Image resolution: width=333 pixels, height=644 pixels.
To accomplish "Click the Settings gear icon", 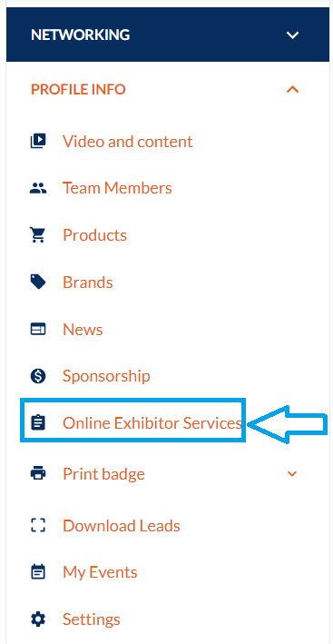I will tap(38, 619).
